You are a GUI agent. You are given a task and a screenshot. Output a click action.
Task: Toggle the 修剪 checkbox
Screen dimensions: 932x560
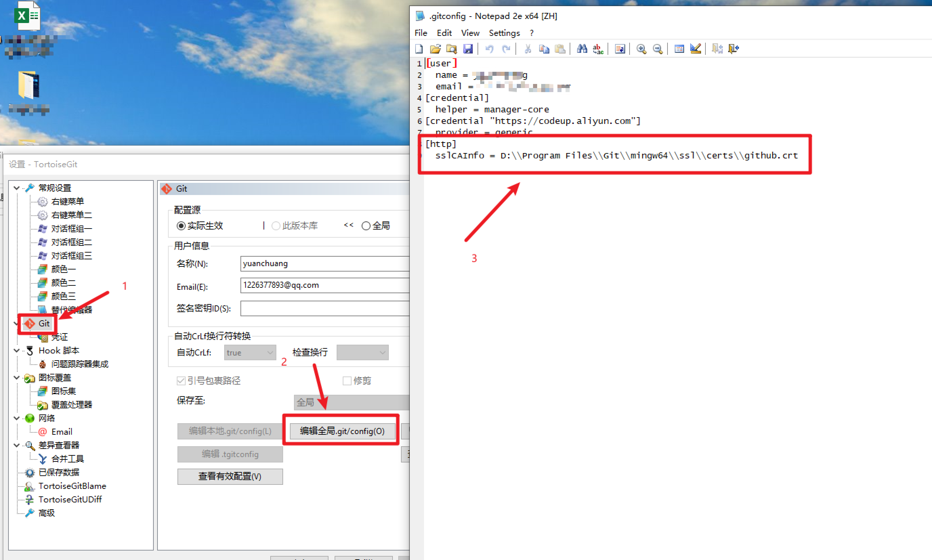point(347,381)
